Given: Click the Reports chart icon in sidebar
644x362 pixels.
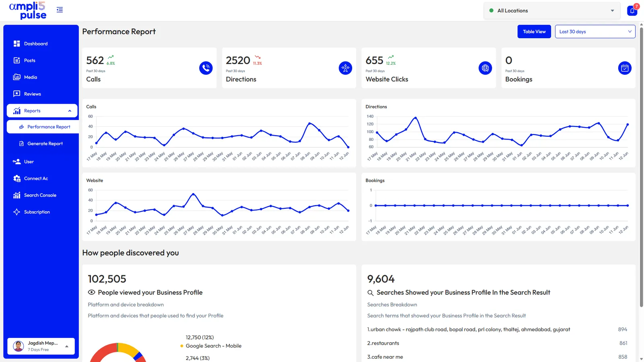Looking at the screenshot, I should coord(17,111).
